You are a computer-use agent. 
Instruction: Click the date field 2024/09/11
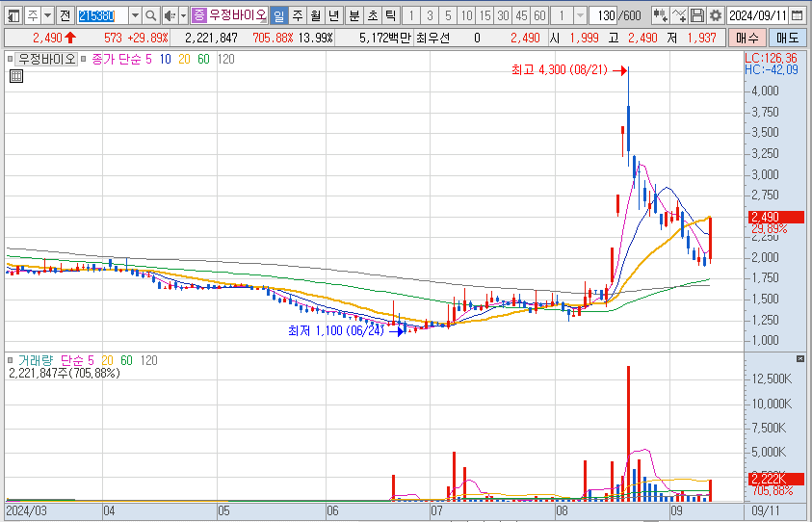[758, 16]
